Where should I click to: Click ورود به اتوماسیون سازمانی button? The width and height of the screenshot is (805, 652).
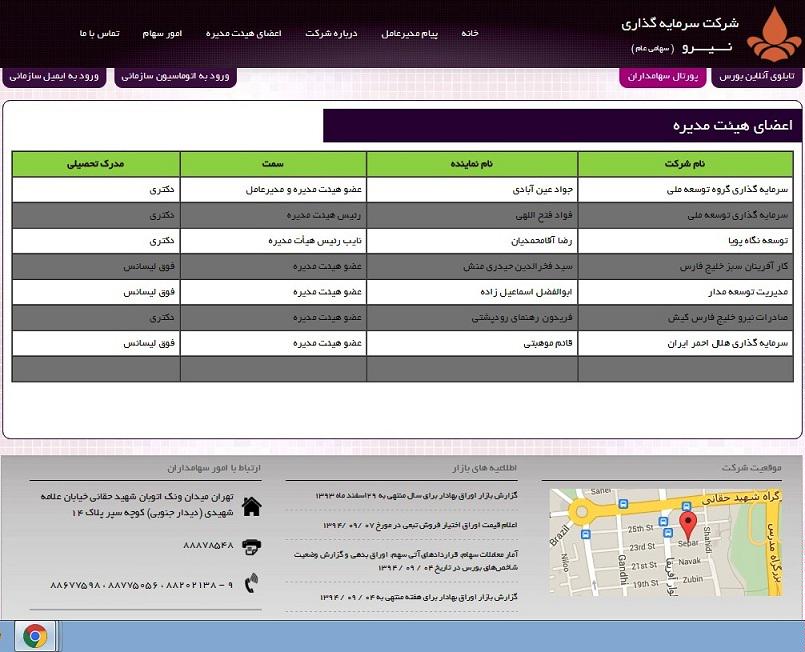(x=175, y=76)
